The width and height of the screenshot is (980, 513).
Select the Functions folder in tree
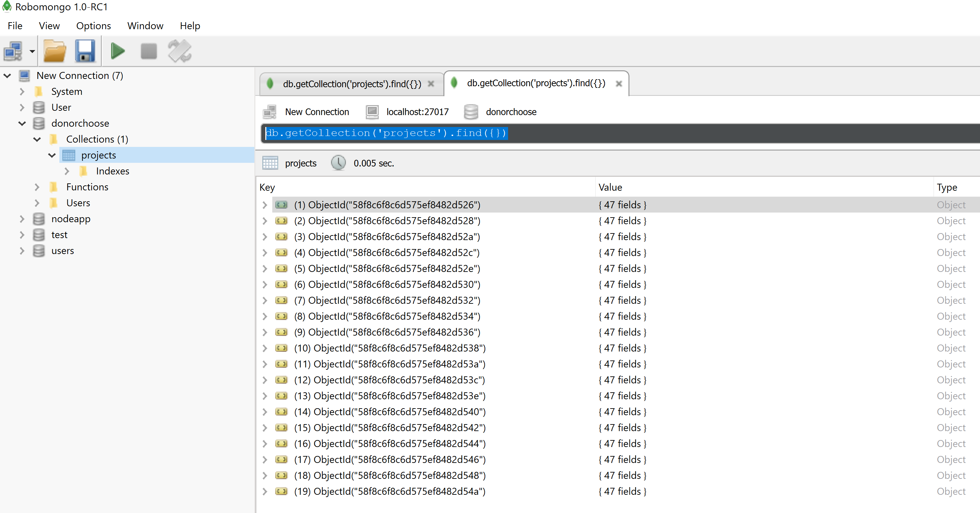pyautogui.click(x=87, y=187)
